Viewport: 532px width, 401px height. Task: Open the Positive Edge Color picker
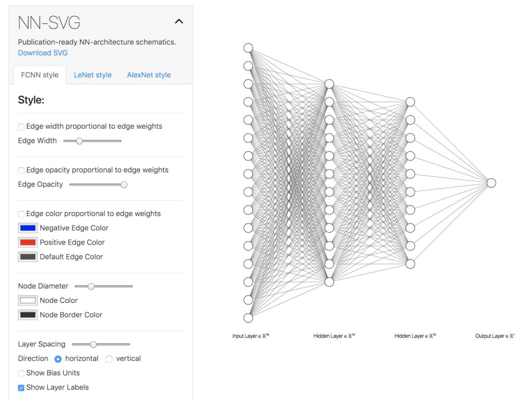28,242
